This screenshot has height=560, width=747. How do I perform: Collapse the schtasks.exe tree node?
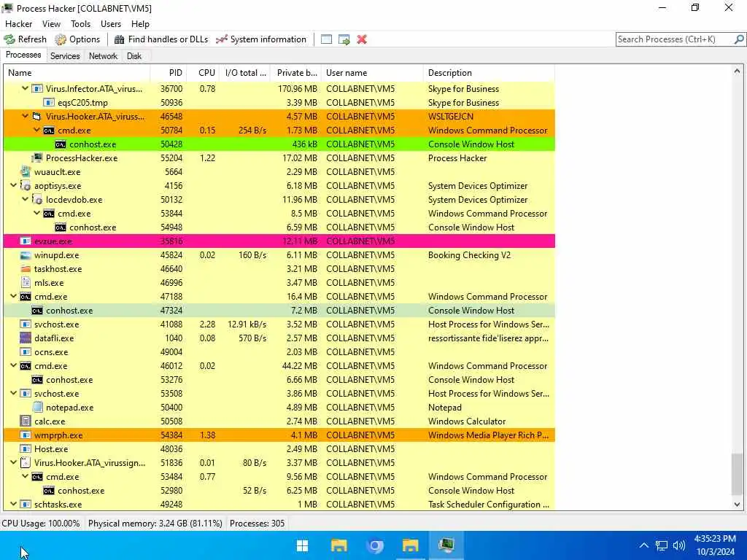13,504
